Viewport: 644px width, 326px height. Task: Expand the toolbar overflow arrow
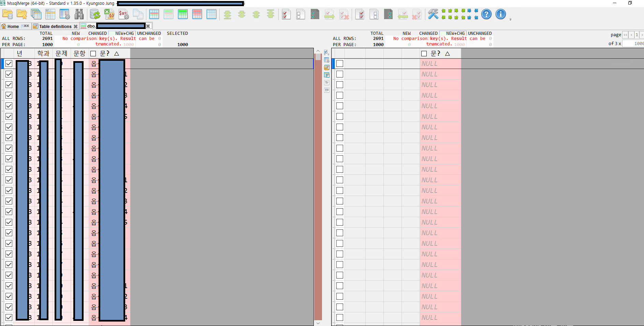[x=510, y=20]
